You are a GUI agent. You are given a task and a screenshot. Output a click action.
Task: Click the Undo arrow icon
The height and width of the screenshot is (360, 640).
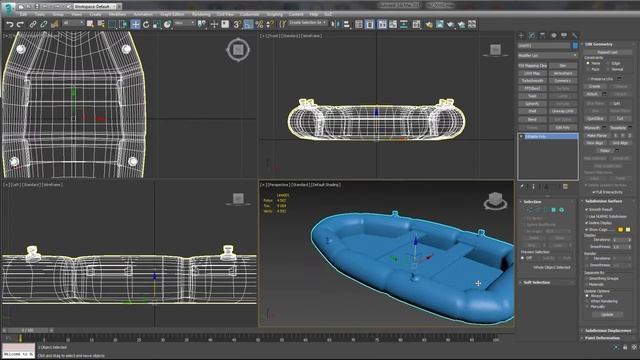click(x=10, y=24)
